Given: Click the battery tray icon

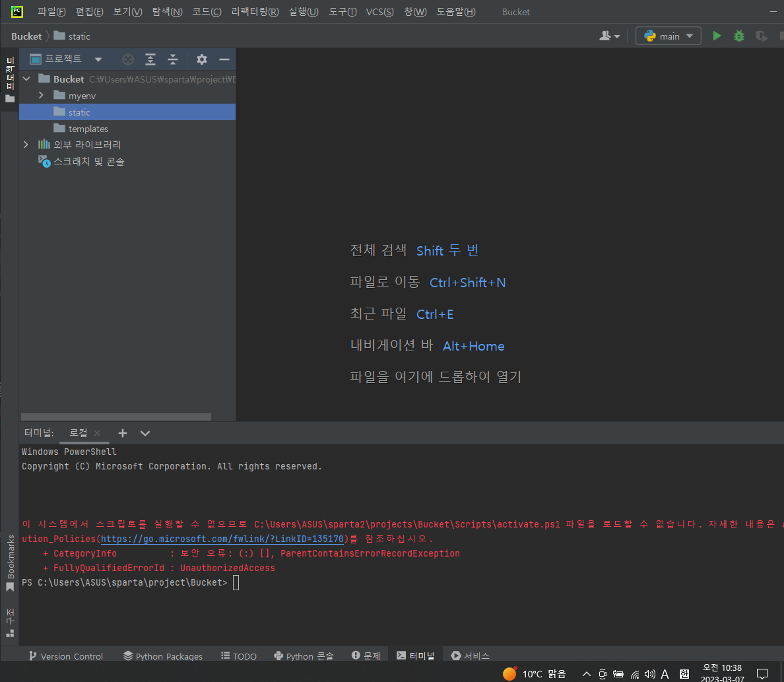Looking at the screenshot, I should pyautogui.click(x=618, y=674).
